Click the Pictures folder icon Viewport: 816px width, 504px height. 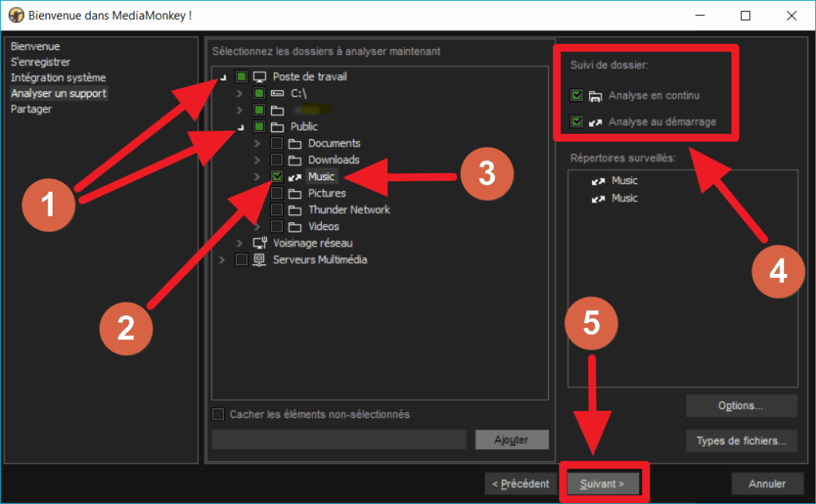click(x=295, y=193)
